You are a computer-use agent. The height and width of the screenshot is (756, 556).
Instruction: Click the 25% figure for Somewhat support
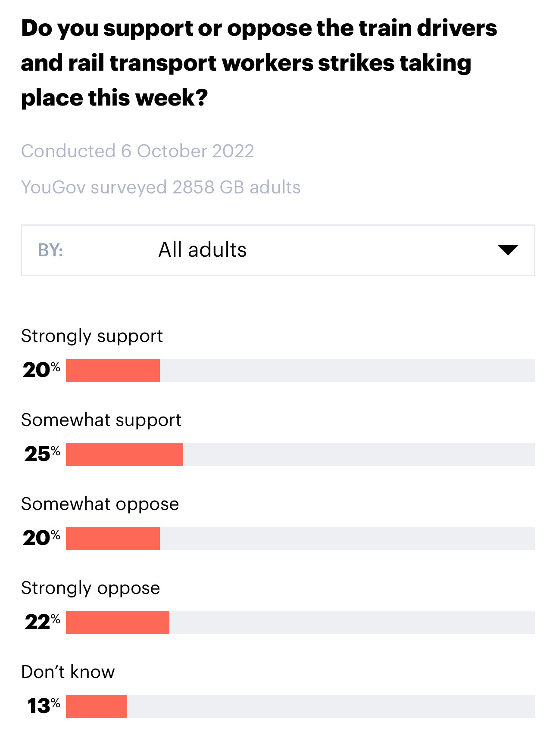(42, 454)
